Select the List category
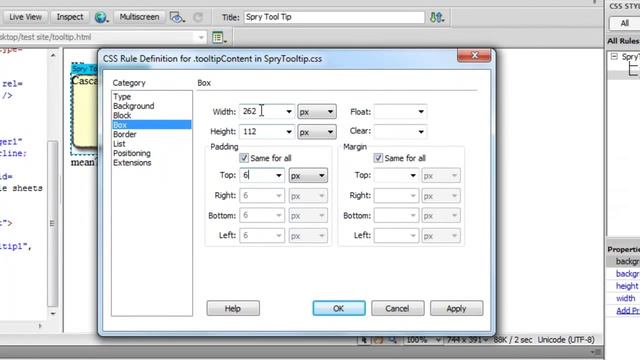 point(119,144)
